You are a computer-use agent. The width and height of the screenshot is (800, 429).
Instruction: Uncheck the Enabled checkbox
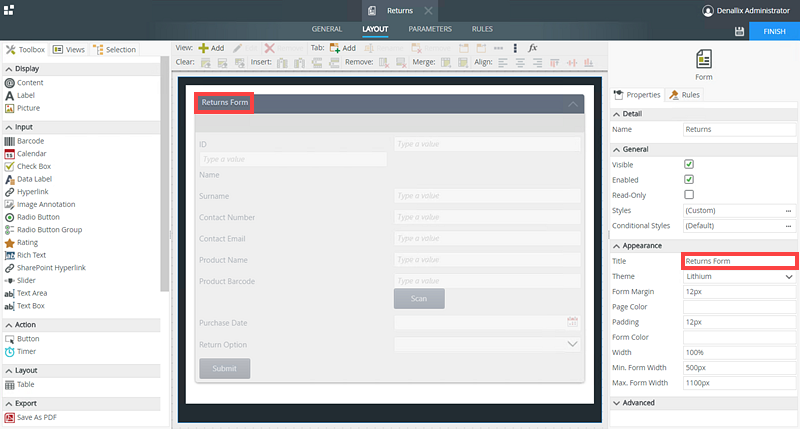[689, 179]
